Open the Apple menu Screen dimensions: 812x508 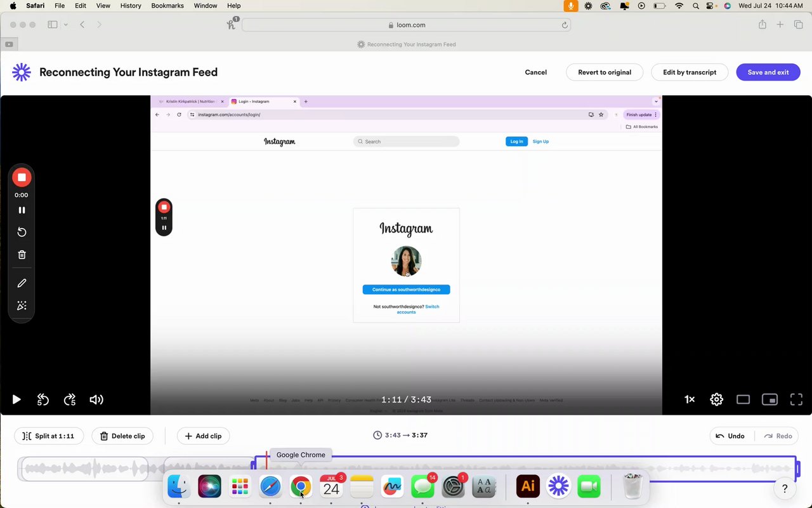[x=13, y=6]
